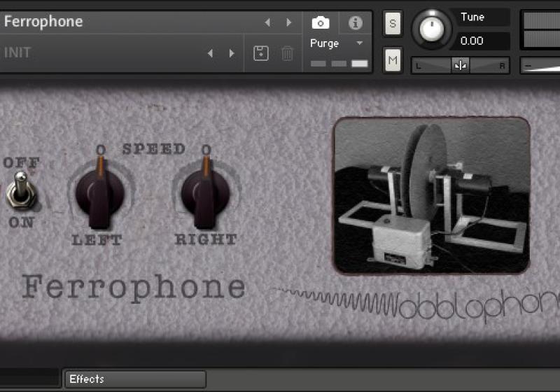Go to previous instrument arrow beside Ferrophone
This screenshot has width=560, height=392.
pos(267,22)
